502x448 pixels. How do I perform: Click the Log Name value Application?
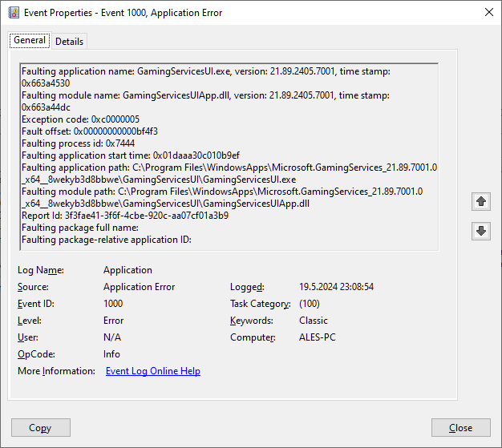point(128,270)
